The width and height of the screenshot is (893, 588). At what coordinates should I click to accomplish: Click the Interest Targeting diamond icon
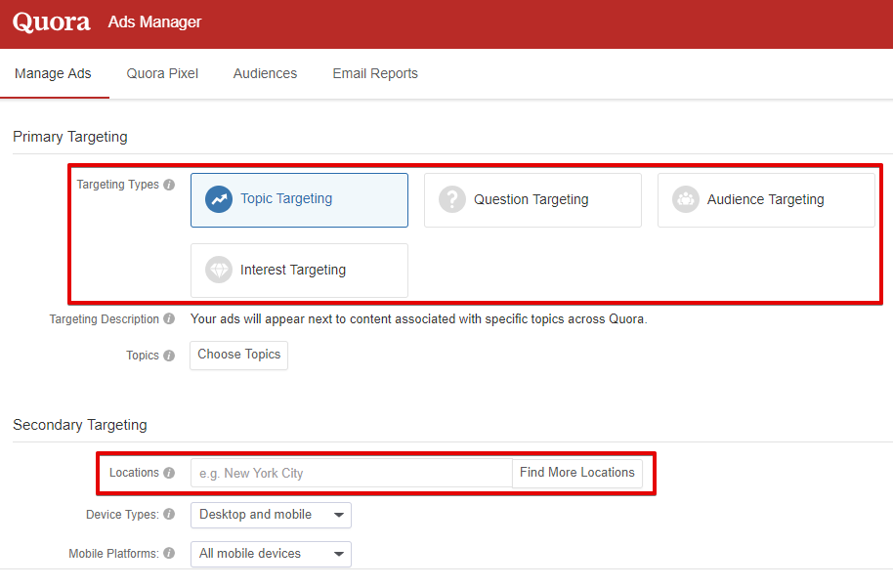pyautogui.click(x=219, y=270)
